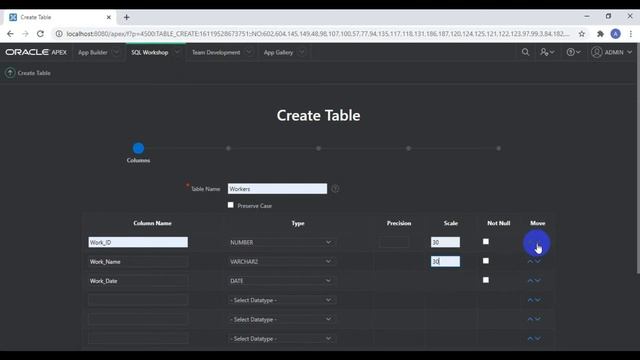Move the sixth column row up
The width and height of the screenshot is (640, 360).
point(530,338)
